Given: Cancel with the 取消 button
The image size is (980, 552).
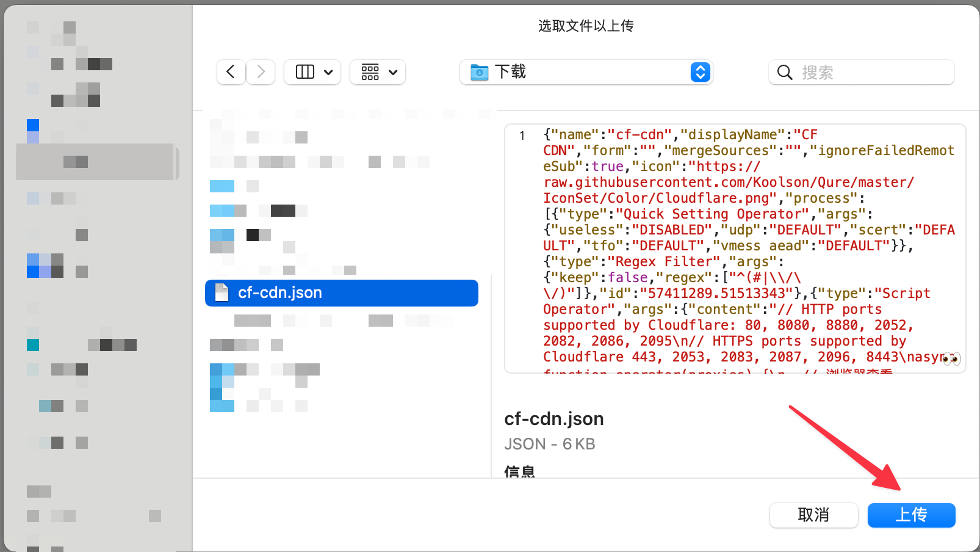Looking at the screenshot, I should 814,515.
